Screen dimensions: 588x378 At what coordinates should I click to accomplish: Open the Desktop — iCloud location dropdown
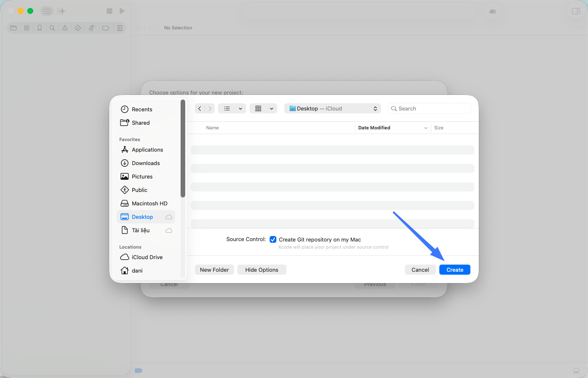coord(333,108)
